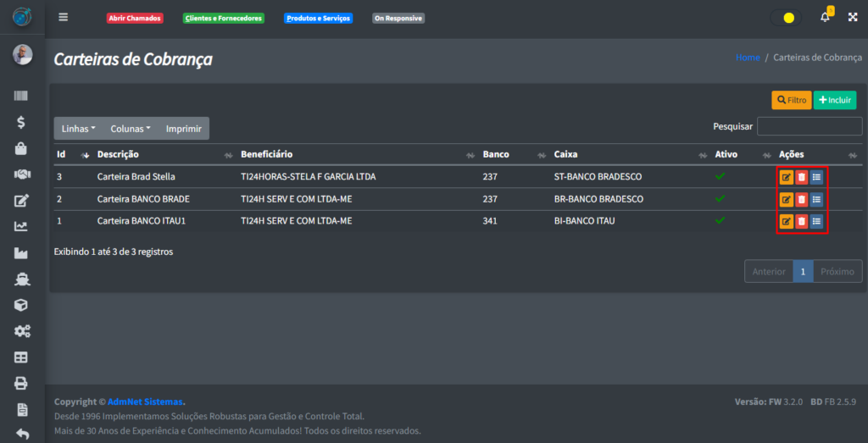Toggle the dark/light theme switch

coord(786,18)
